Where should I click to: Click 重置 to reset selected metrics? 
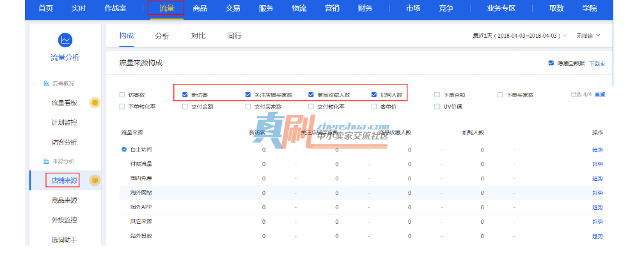600,95
